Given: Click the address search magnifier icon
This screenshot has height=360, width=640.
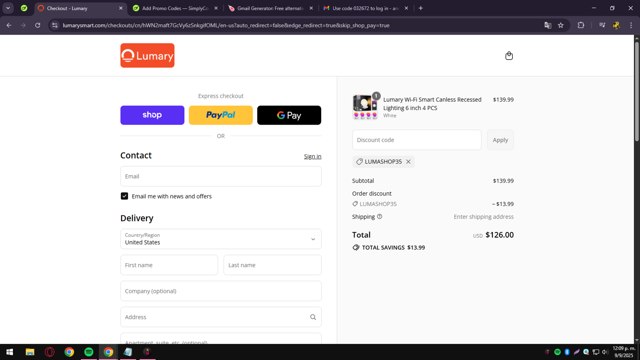Looking at the screenshot, I should [313, 317].
